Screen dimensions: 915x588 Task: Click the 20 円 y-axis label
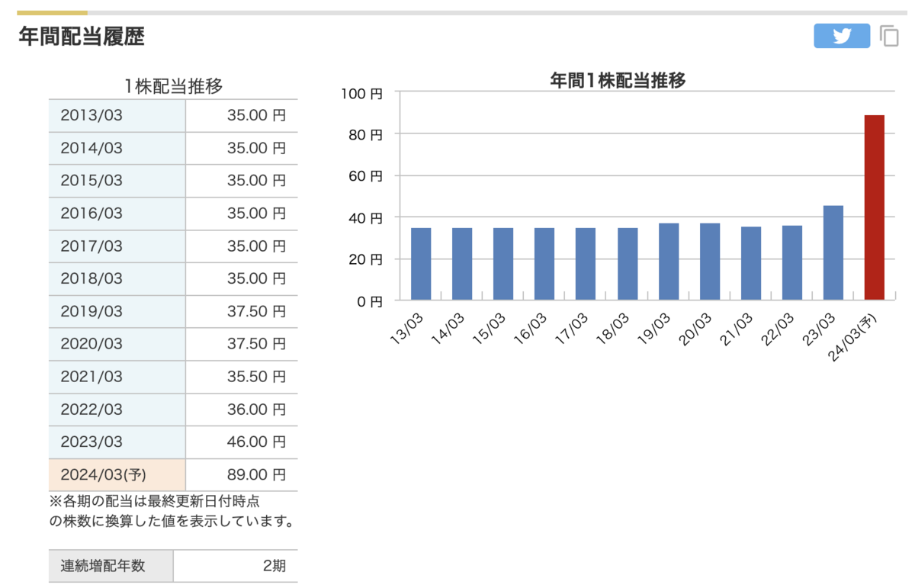click(x=367, y=260)
